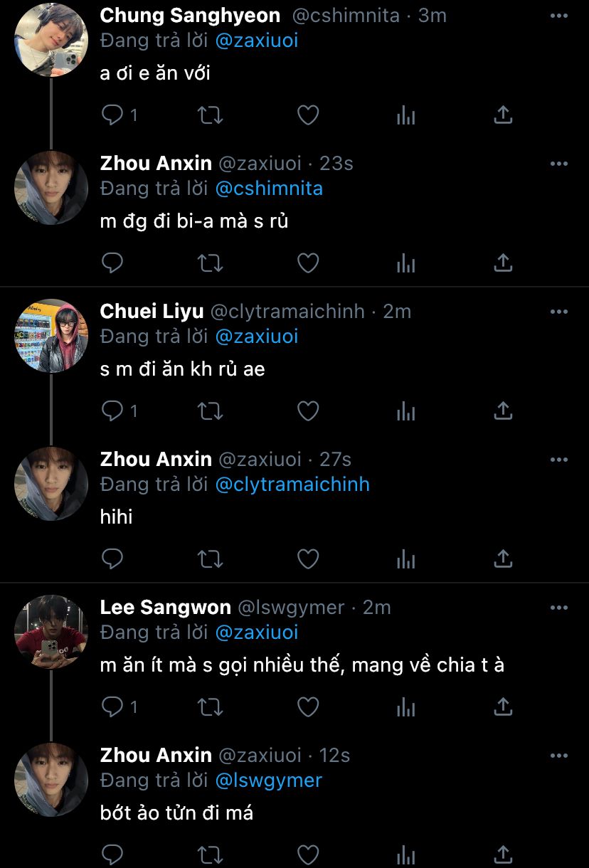
Task: Open Chung Sanghyeon's profile name
Action: coord(190,16)
